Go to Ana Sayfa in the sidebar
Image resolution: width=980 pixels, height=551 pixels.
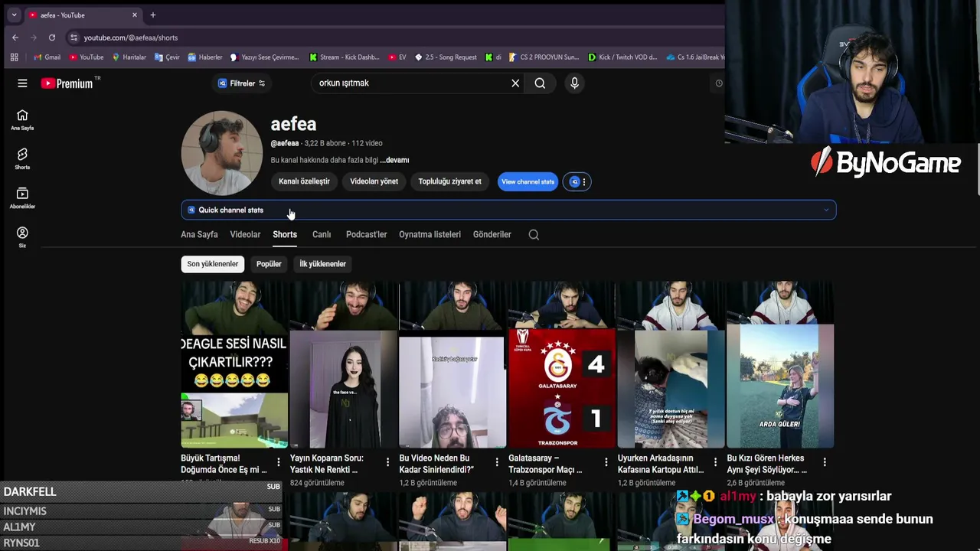22,120
